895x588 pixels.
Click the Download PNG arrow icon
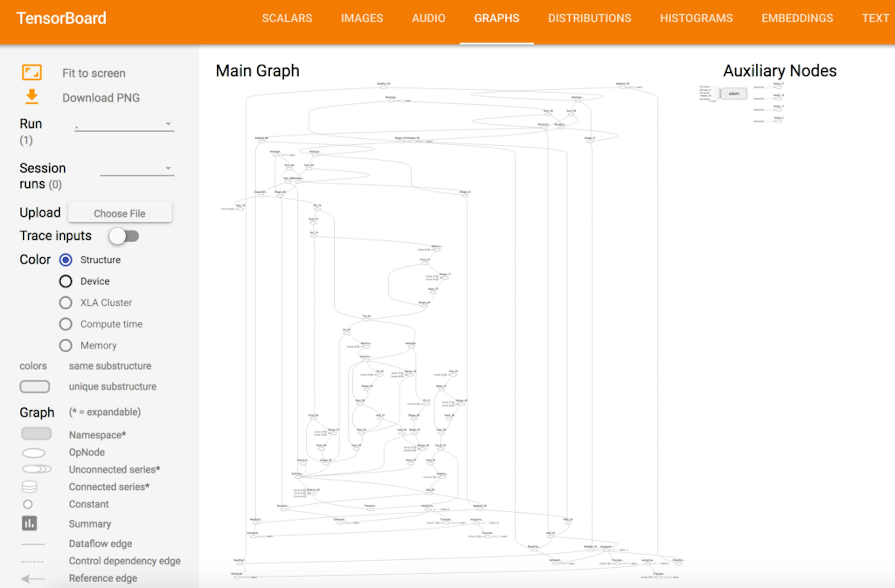tap(32, 97)
